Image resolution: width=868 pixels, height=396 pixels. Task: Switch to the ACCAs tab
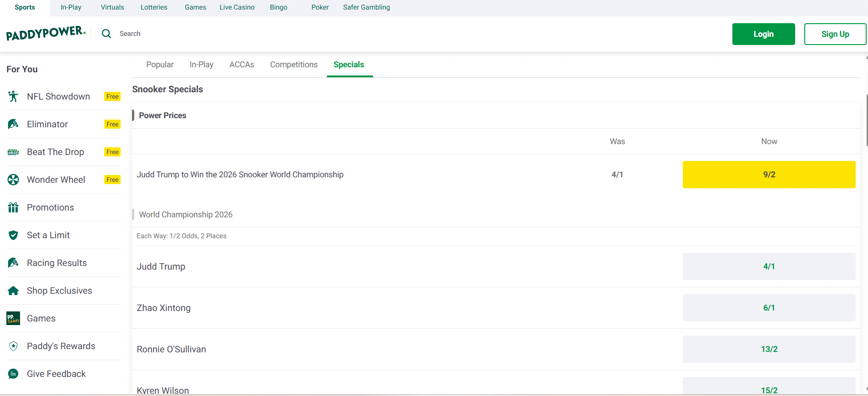tap(242, 65)
